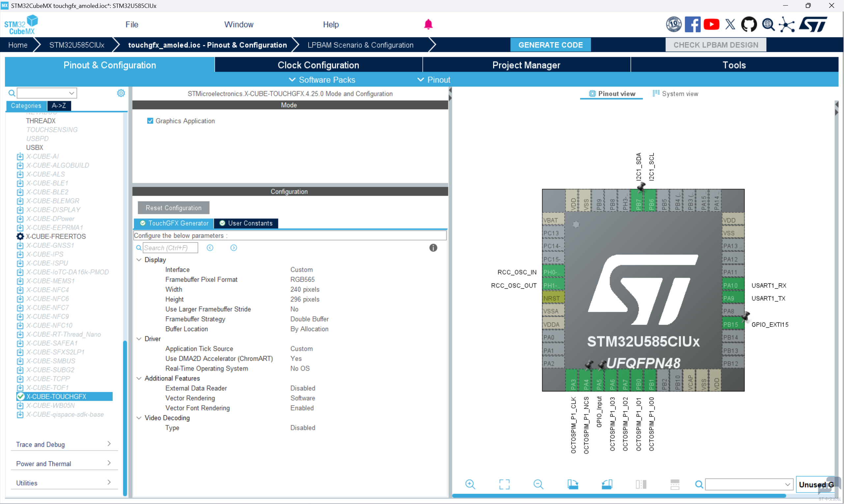The image size is (844, 504).
Task: Click the X-CUBE-AI download icon
Action: 20,156
